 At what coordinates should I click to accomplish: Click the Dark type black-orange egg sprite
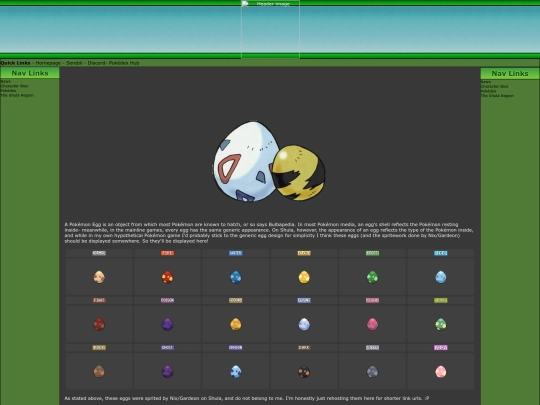point(304,371)
